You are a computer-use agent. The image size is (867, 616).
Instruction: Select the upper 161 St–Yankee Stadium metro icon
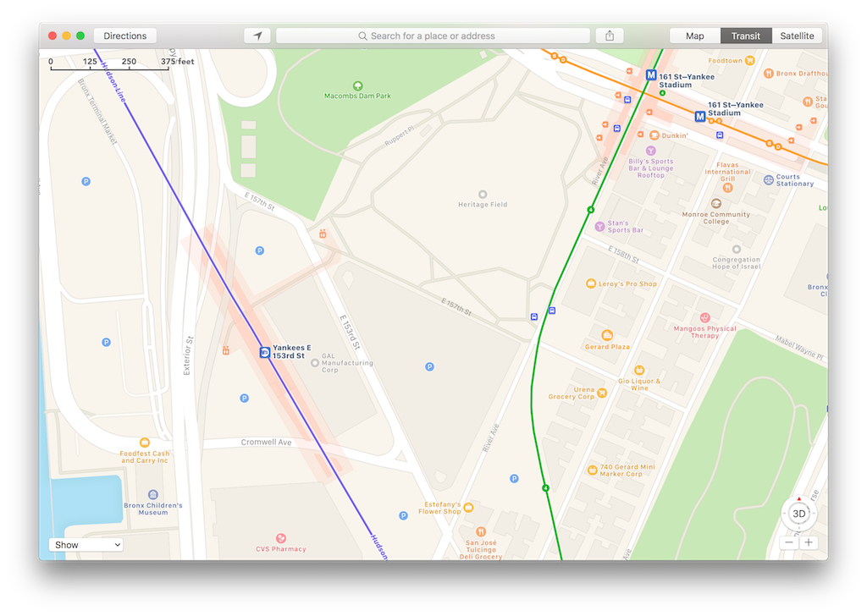coord(651,74)
